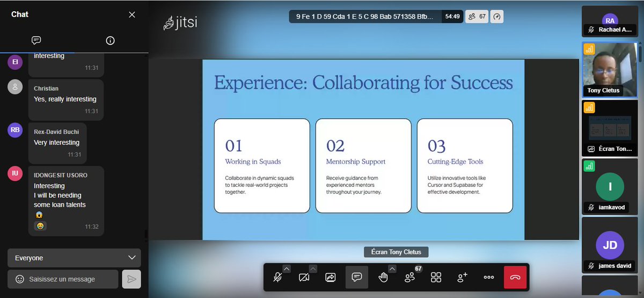Click muted mic icon on Rachael A.
Image resolution: width=644 pixels, height=298 pixels.
click(x=591, y=30)
